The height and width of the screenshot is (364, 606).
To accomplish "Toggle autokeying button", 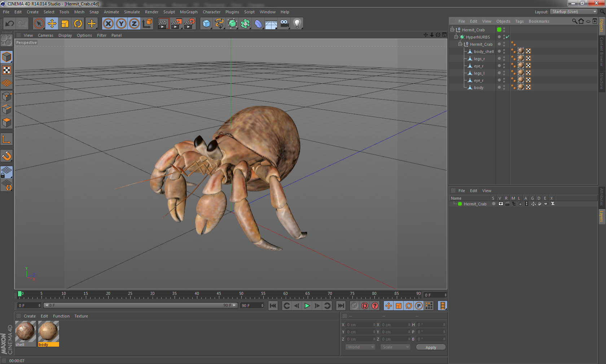I will coord(365,306).
